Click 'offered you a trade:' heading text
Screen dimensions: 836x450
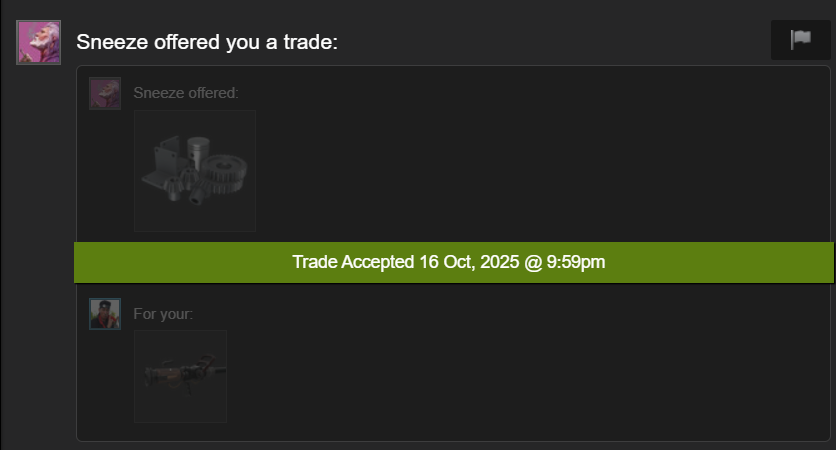coord(246,42)
